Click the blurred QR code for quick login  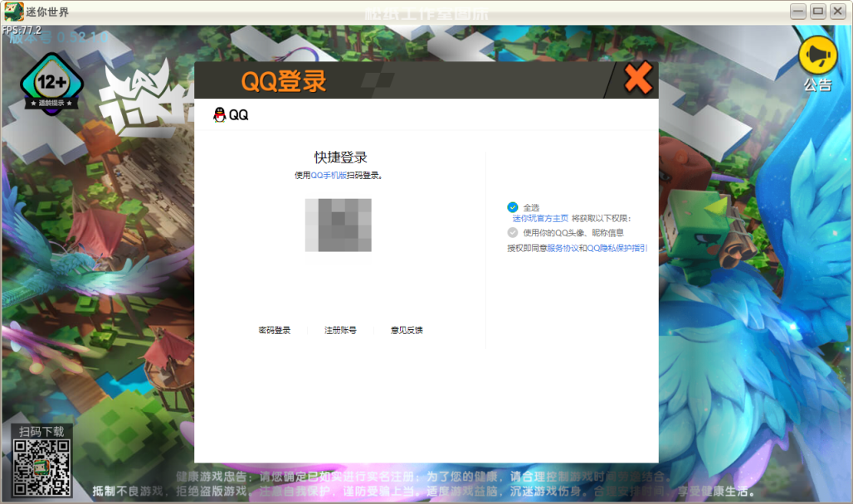tap(339, 225)
